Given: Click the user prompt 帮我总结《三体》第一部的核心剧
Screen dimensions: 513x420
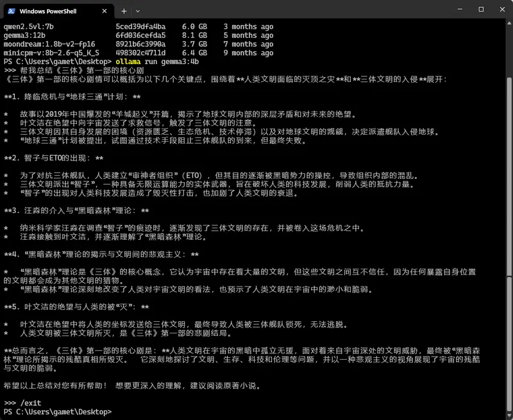Looking at the screenshot, I should tap(82, 71).
